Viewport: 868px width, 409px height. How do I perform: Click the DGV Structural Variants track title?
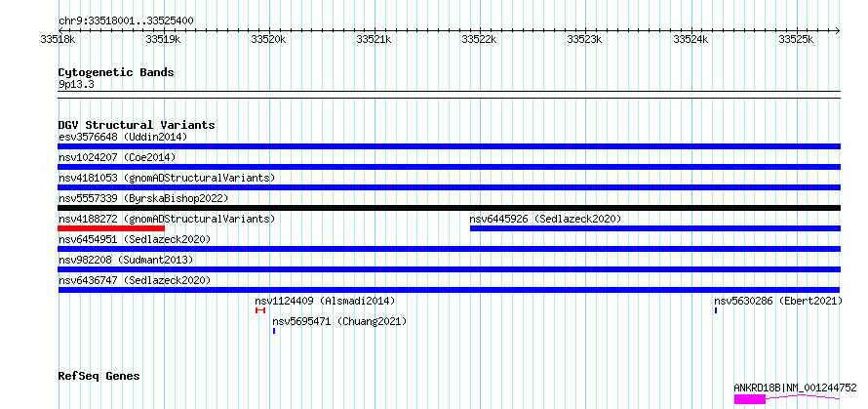coord(137,125)
